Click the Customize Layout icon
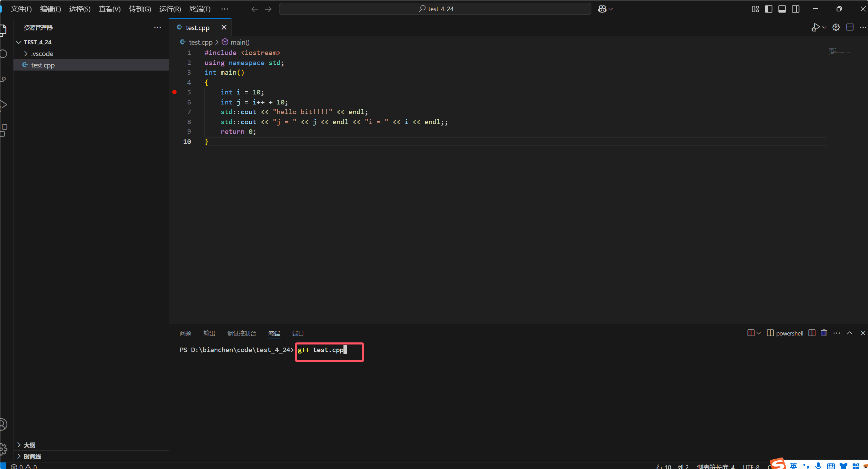Viewport: 868px width, 469px height. coord(755,9)
